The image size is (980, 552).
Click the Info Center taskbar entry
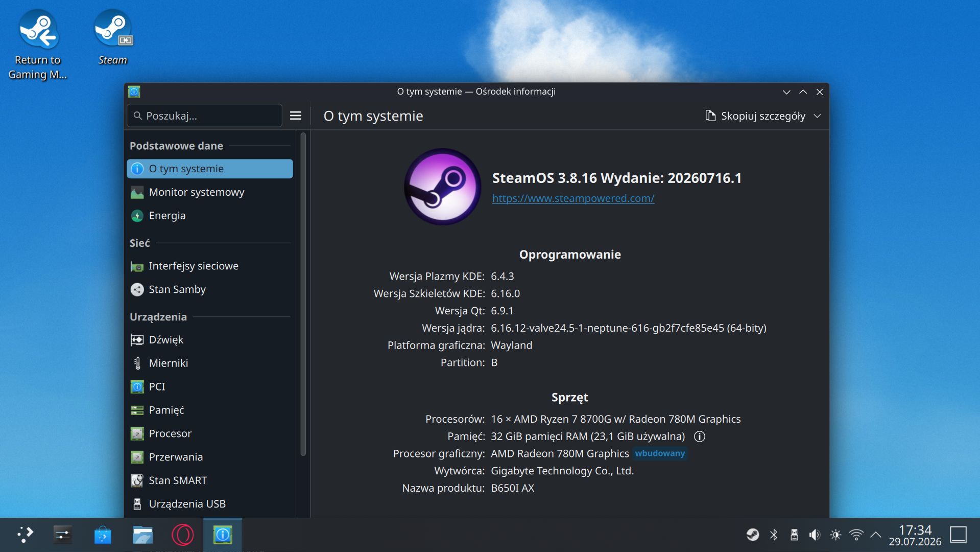pyautogui.click(x=223, y=535)
